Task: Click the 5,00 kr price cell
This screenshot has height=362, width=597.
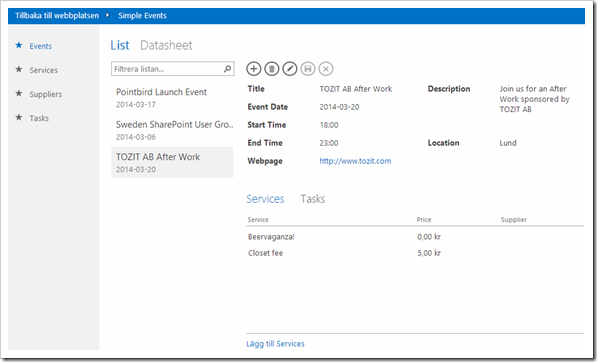Action: (429, 253)
